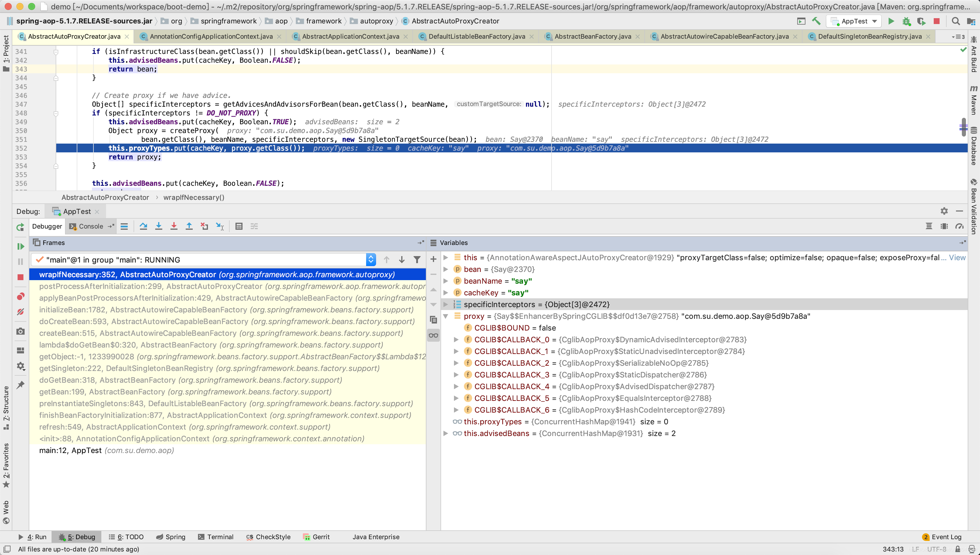Switch to AbstractBeanFactory.java tab
Image resolution: width=980 pixels, height=555 pixels.
[x=592, y=37]
